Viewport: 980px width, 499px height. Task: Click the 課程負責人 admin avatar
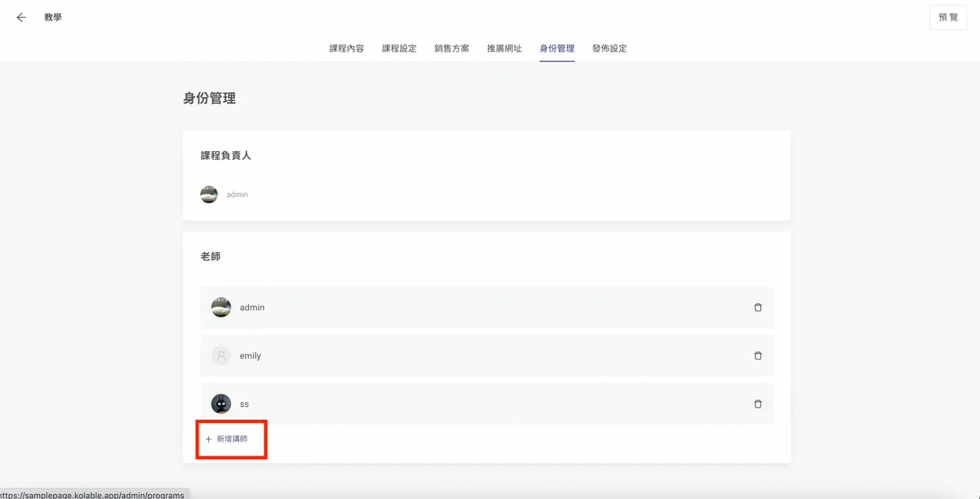click(209, 194)
